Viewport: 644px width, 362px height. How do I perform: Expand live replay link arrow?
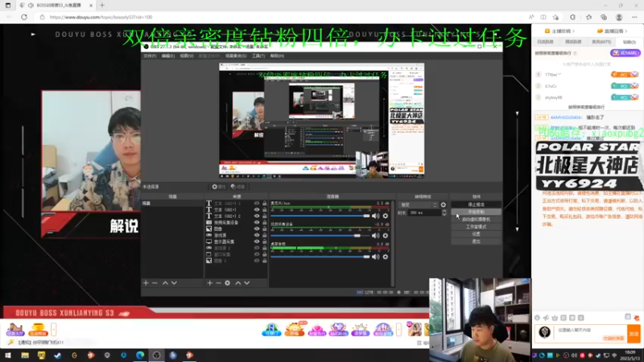[x=627, y=31]
